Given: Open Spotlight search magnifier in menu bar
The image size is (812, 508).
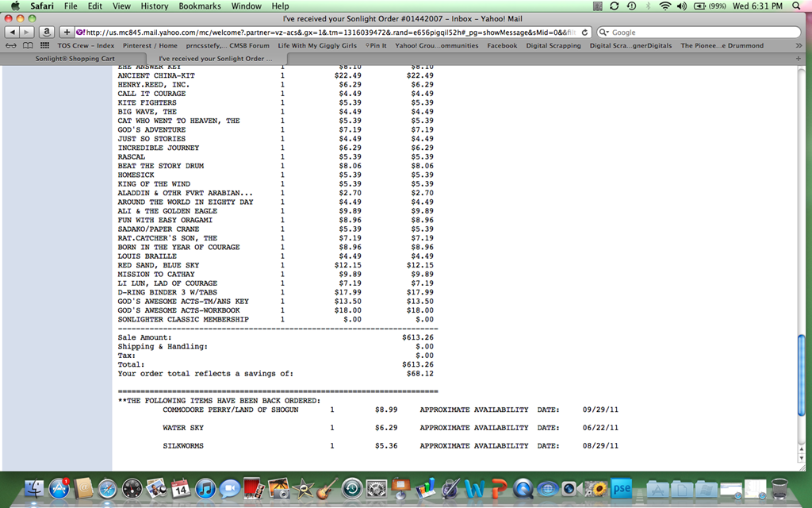Looking at the screenshot, I should (x=796, y=6).
